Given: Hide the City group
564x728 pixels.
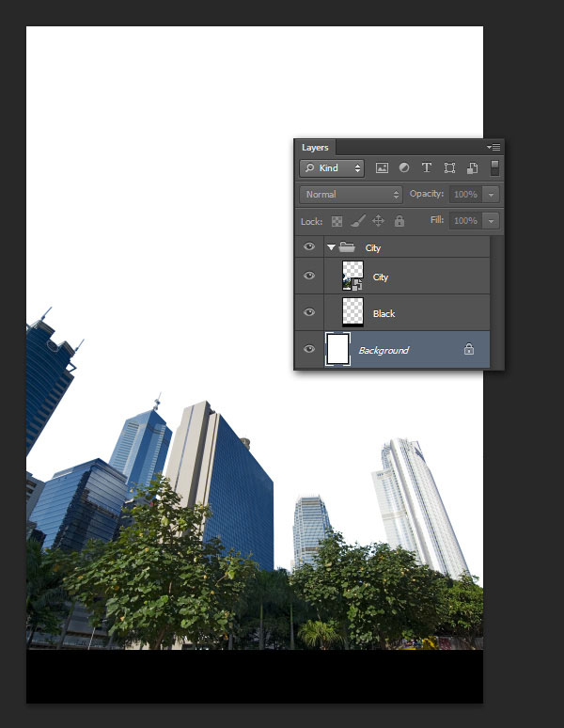Looking at the screenshot, I should 309,246.
